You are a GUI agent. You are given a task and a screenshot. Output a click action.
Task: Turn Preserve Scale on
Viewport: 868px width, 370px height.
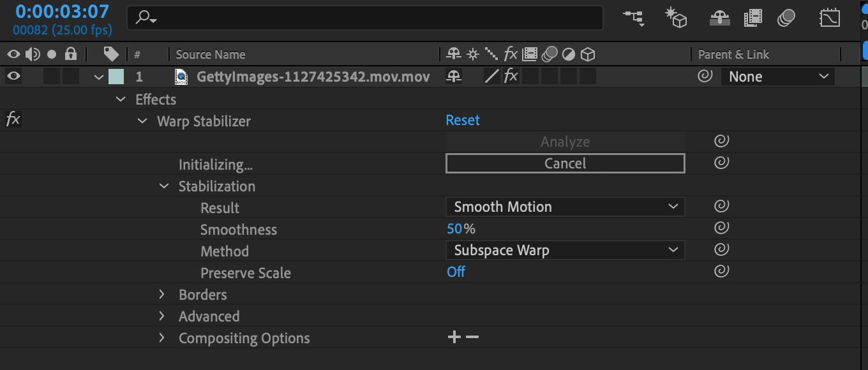(456, 272)
